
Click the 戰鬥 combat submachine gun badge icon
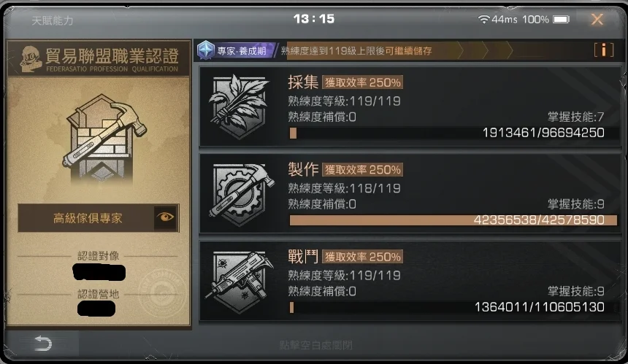click(x=240, y=282)
